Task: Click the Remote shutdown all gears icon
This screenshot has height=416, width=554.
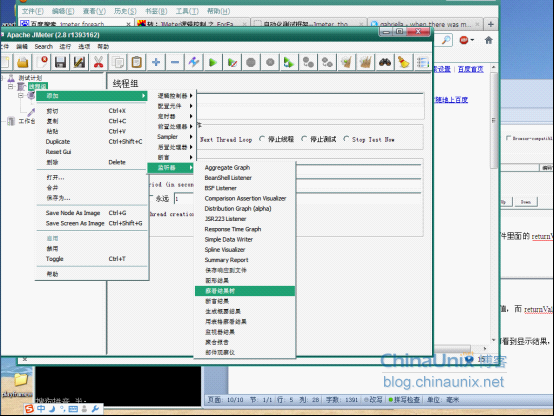Action: point(327,63)
